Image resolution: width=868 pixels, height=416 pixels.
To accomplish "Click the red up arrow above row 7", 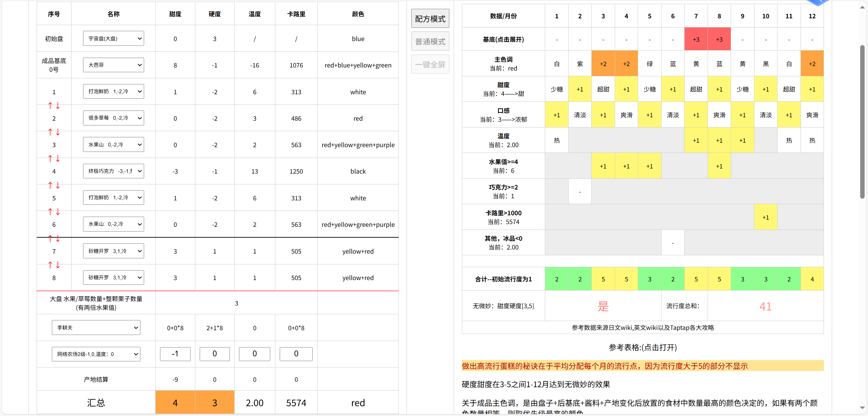I will pyautogui.click(x=50, y=238).
